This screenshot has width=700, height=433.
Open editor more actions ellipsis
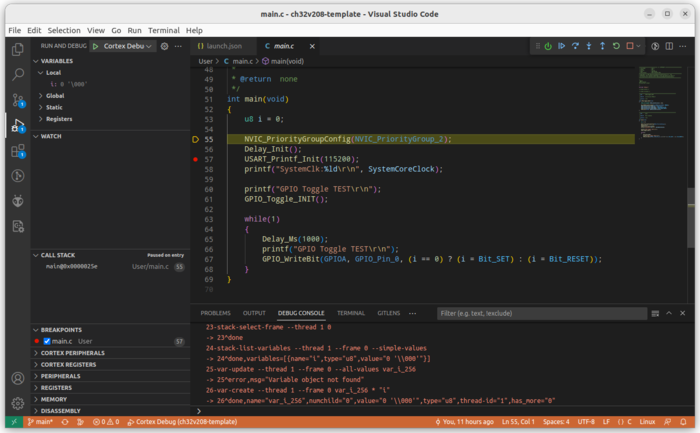(x=683, y=46)
